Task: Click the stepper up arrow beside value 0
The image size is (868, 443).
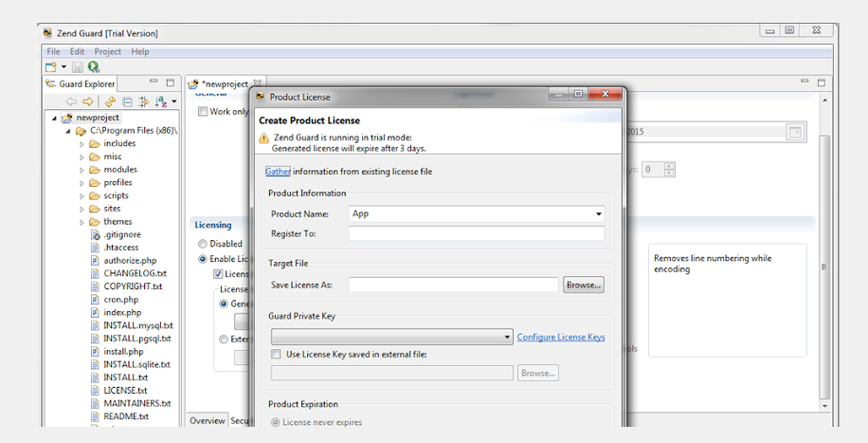Action: point(669,166)
